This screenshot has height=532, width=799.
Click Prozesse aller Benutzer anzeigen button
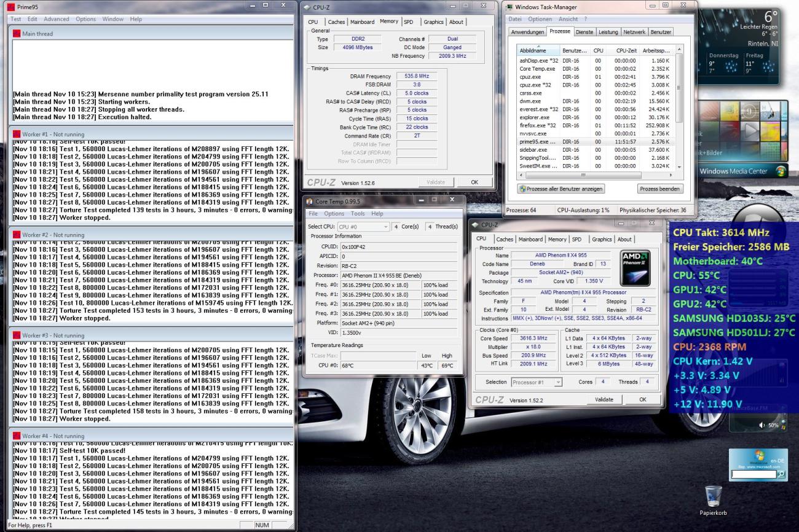[561, 189]
